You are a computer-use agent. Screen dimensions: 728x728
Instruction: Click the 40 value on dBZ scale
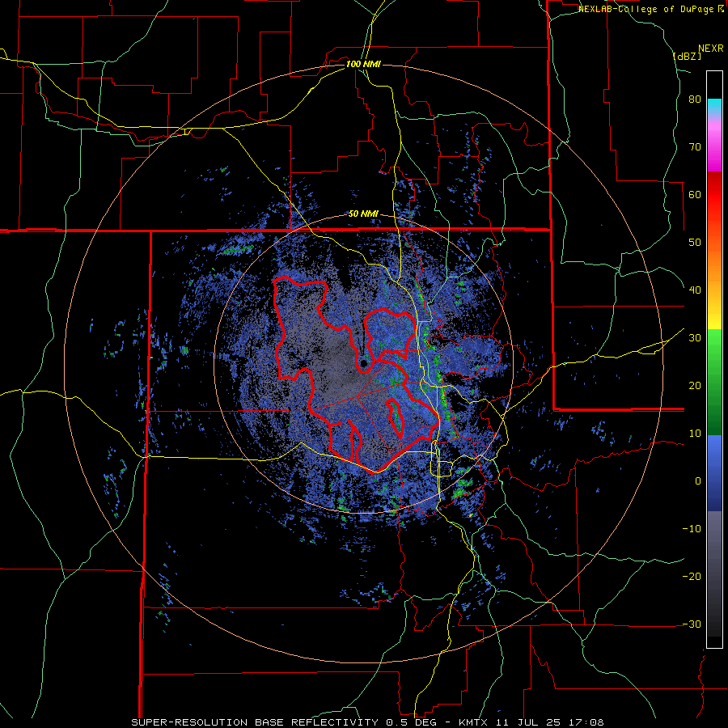(695, 290)
